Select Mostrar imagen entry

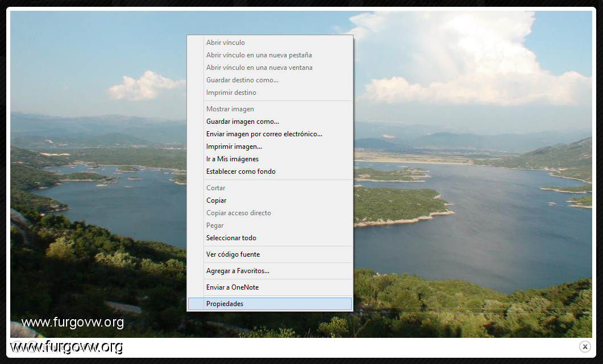[x=270, y=109]
